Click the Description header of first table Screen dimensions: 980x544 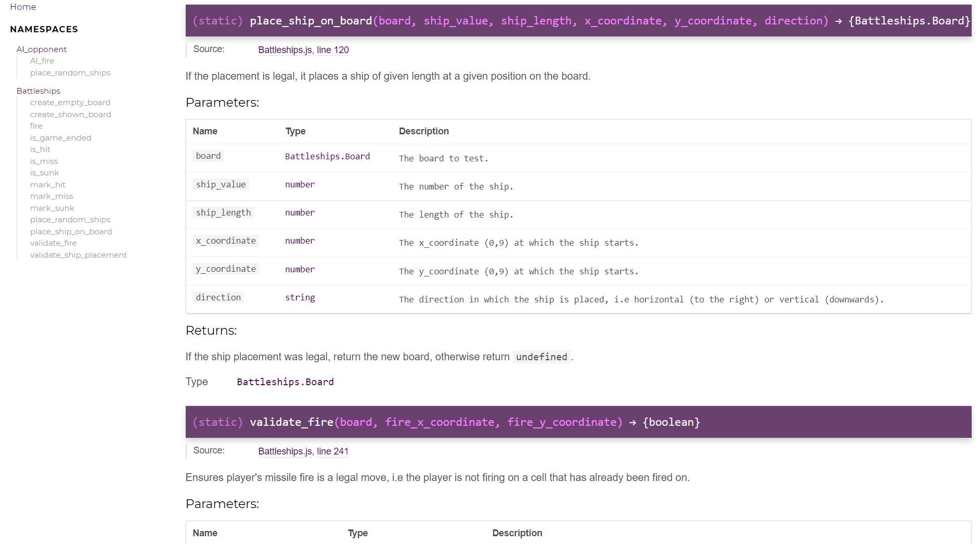pos(423,131)
